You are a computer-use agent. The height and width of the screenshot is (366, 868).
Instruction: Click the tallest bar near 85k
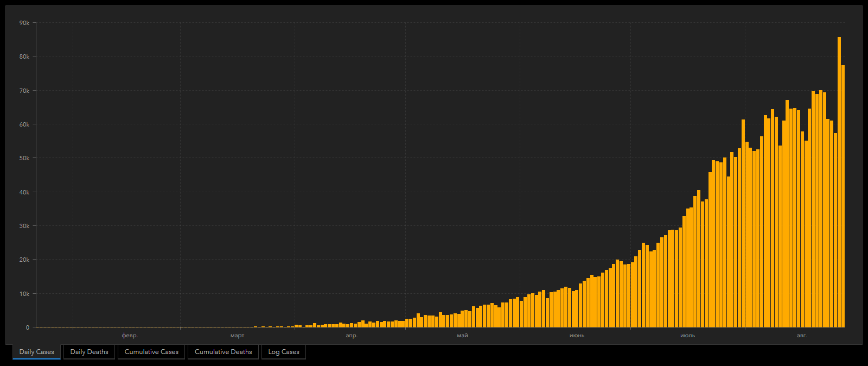(839, 182)
